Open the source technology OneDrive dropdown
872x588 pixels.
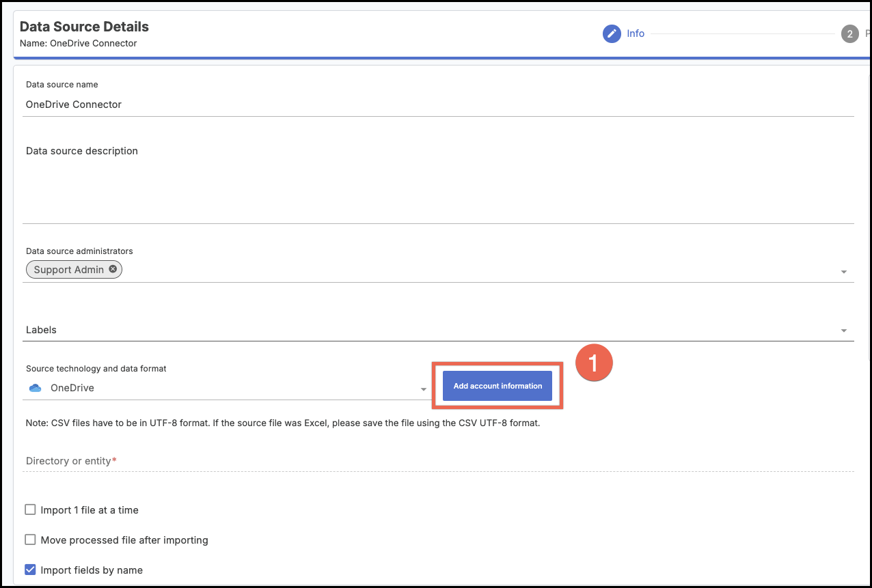[x=424, y=389]
